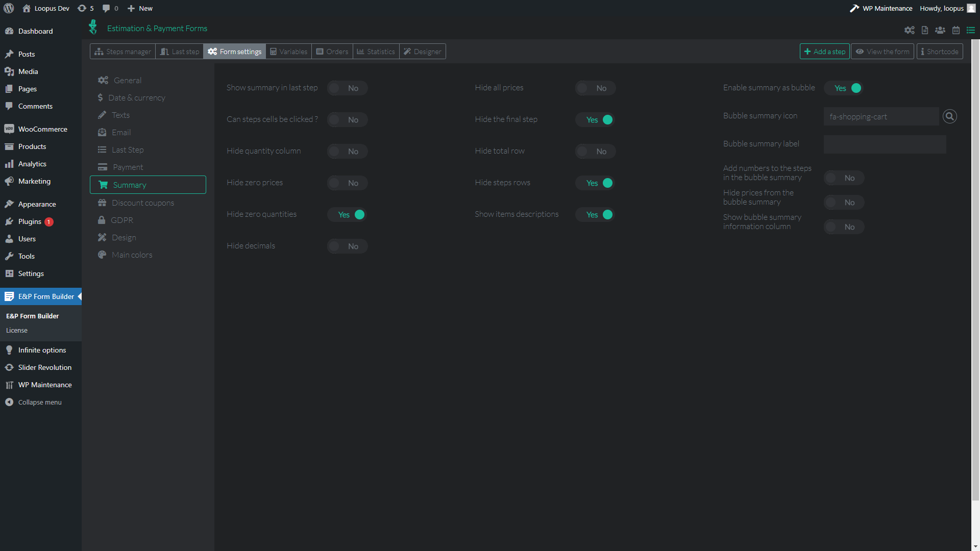980x551 pixels.
Task: Toggle Show items descriptions off
Action: pyautogui.click(x=595, y=215)
